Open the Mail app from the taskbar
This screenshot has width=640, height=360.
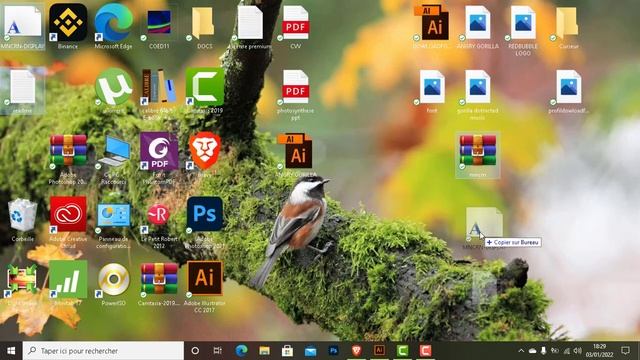tap(311, 351)
